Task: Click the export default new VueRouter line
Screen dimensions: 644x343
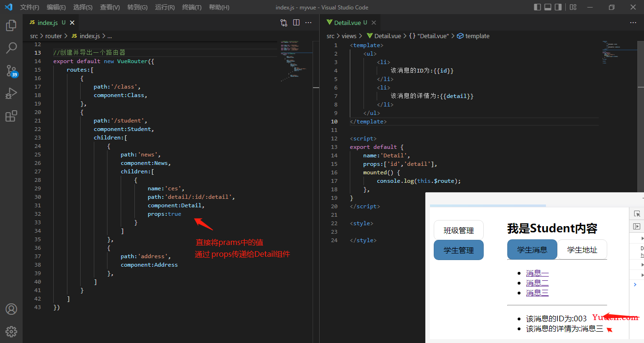Action: click(104, 61)
